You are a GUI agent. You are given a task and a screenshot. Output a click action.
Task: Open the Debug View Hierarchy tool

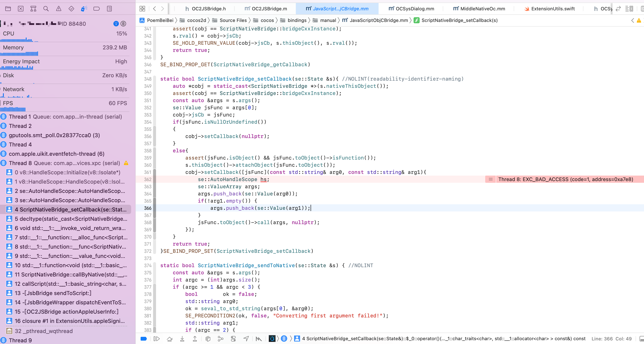point(208,339)
